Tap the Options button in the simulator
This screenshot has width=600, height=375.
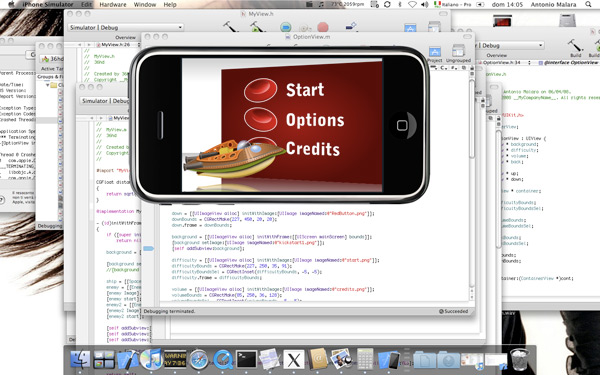click(x=315, y=120)
